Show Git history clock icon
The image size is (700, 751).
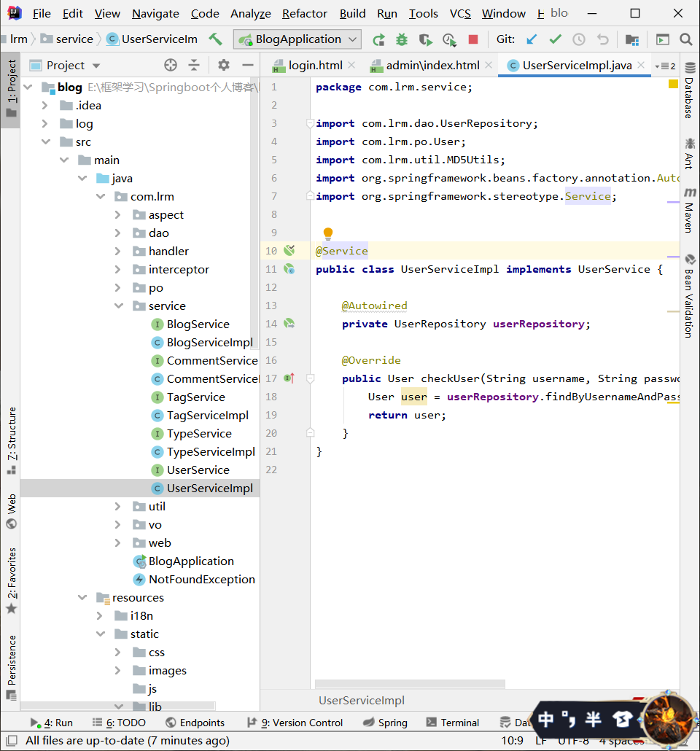pyautogui.click(x=579, y=39)
